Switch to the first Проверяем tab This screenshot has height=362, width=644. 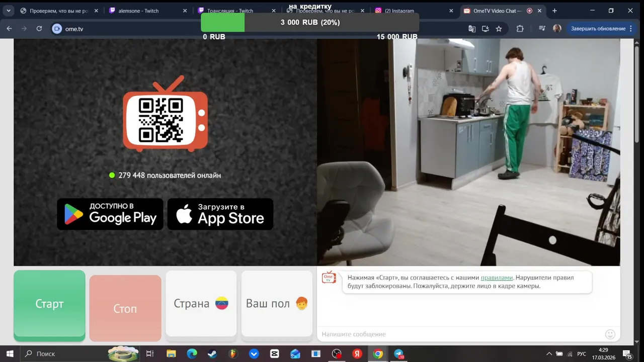click(x=58, y=11)
